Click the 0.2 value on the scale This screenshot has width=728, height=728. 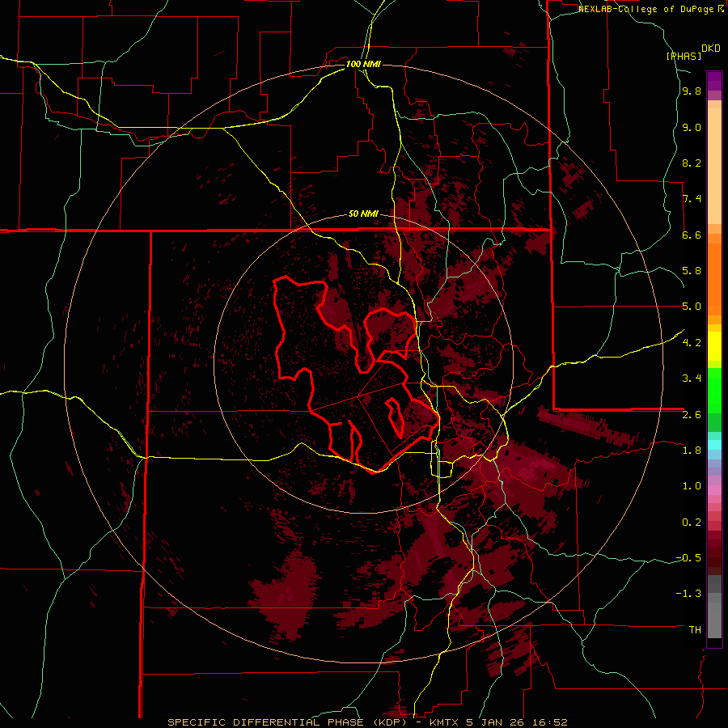(x=692, y=522)
